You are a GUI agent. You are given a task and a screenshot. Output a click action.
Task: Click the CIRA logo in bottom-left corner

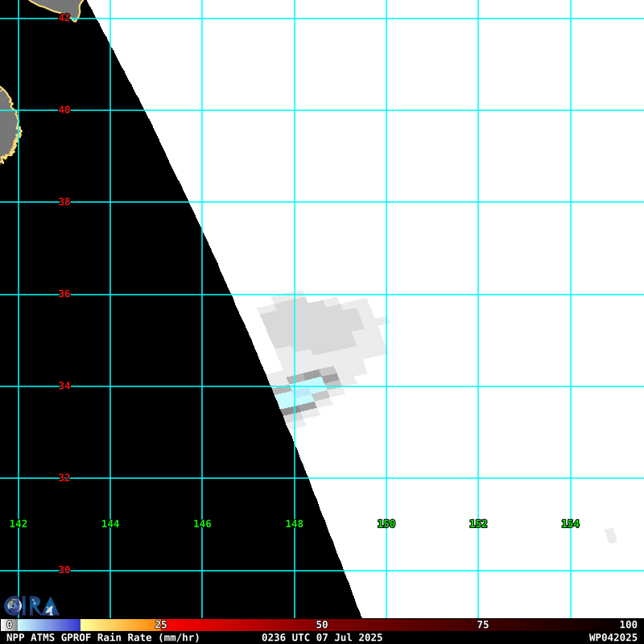click(x=31, y=606)
